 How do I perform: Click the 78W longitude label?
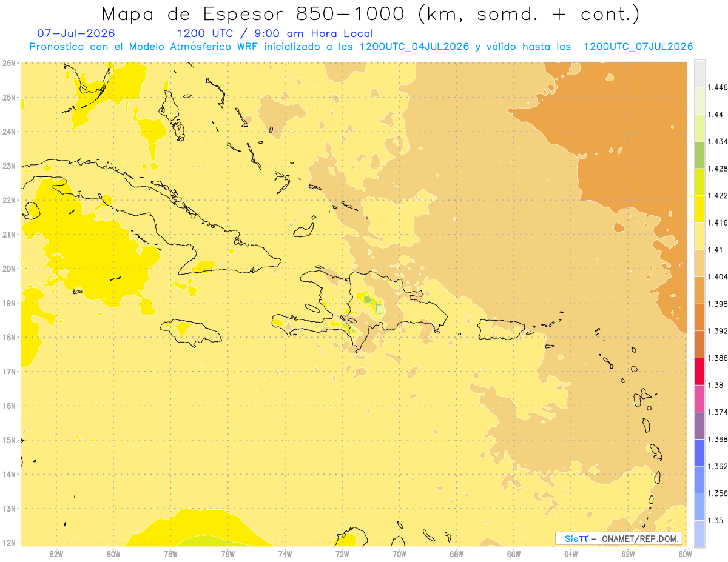tap(170, 554)
